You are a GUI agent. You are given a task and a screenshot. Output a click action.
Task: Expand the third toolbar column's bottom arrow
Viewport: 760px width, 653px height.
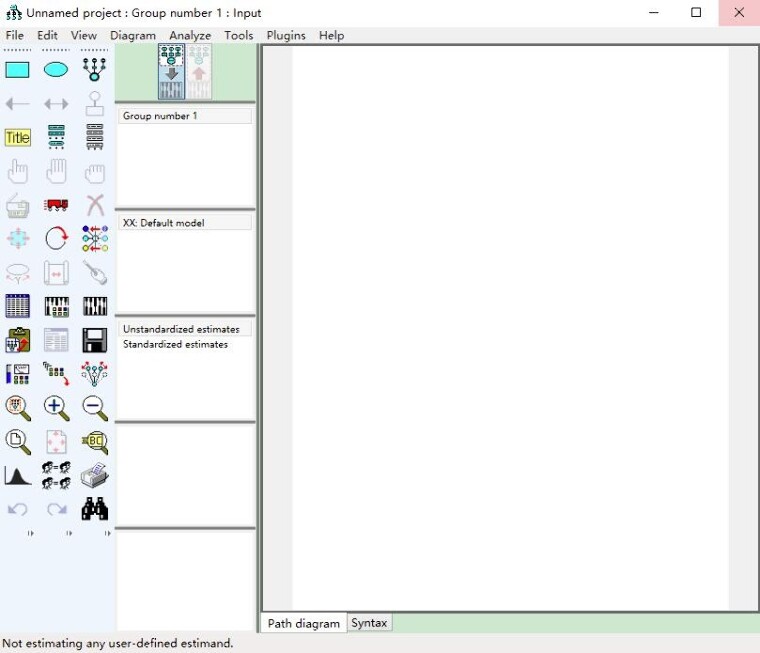107,533
